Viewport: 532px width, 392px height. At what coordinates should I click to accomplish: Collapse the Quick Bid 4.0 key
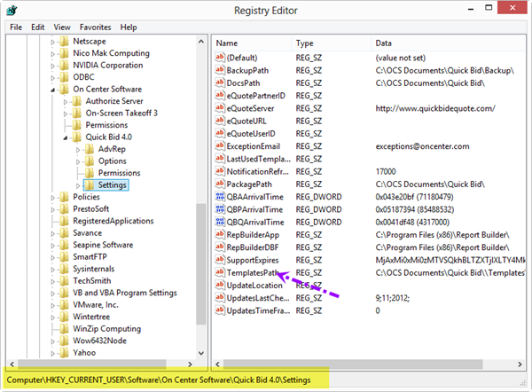click(66, 137)
